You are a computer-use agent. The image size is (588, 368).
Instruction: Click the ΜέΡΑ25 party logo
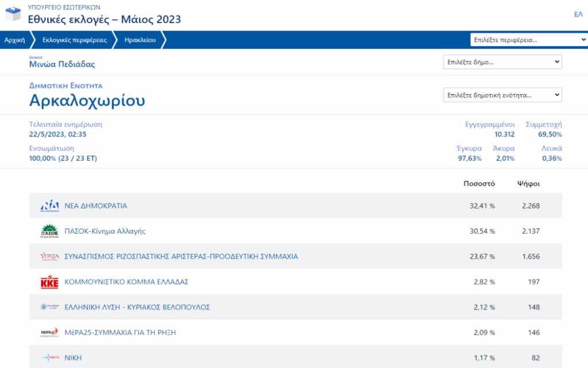point(49,332)
